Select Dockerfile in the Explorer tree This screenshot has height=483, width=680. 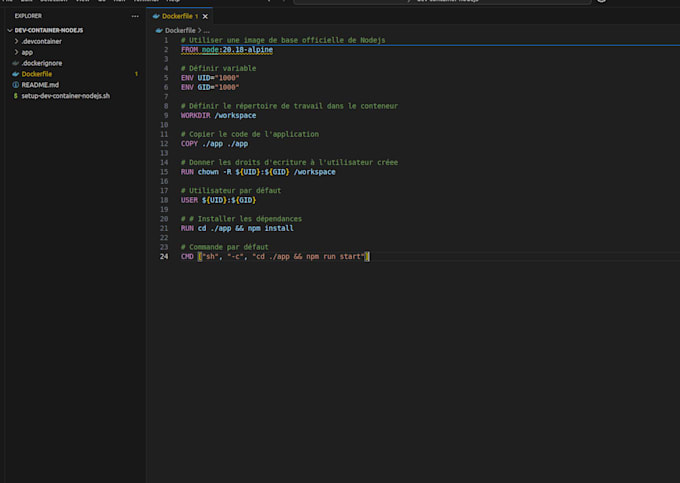click(36, 74)
